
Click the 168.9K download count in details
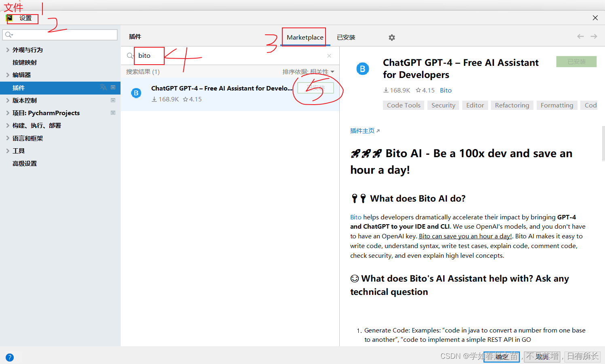click(397, 90)
